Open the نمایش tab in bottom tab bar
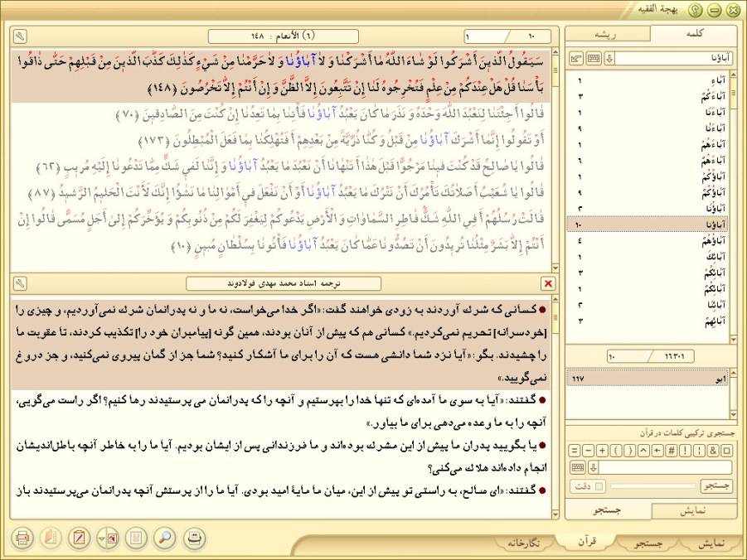Viewport: 747px width, 560px height. coord(711,543)
